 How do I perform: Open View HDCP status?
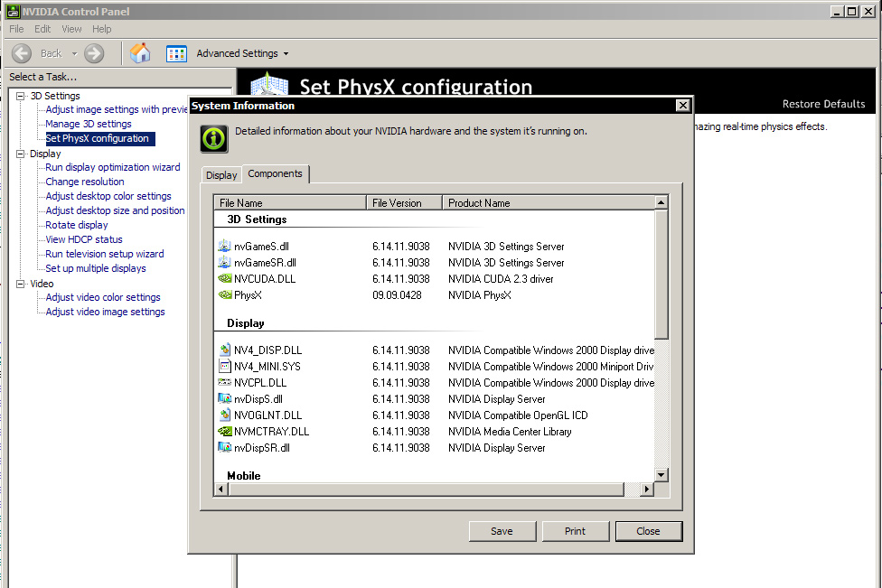point(84,239)
